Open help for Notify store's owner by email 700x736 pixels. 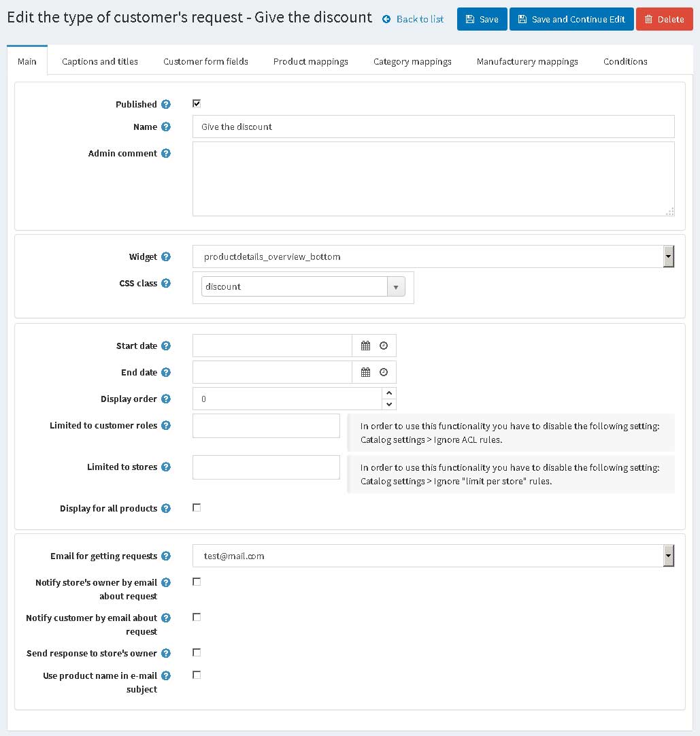coord(166,582)
